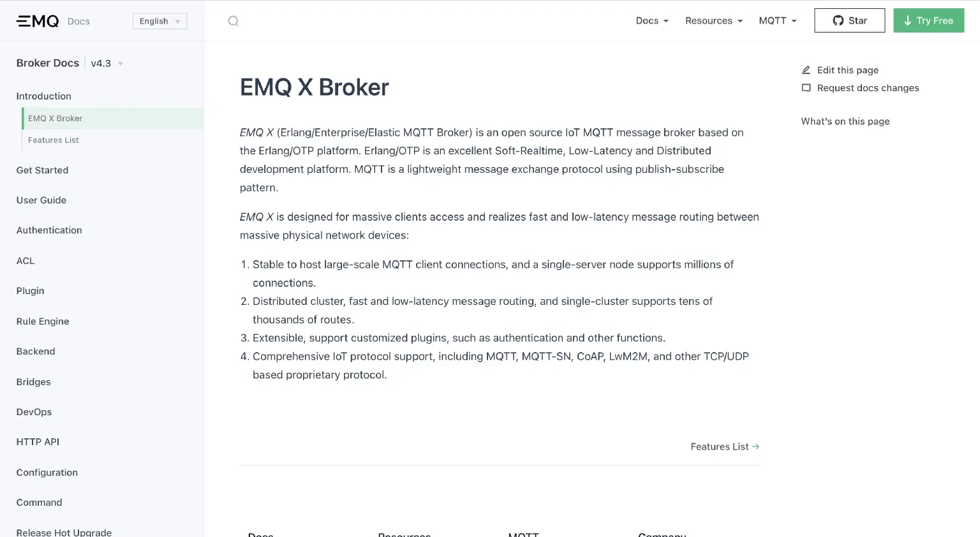Open the Resources top menu
Viewport: 980px width, 537px height.
coord(714,20)
